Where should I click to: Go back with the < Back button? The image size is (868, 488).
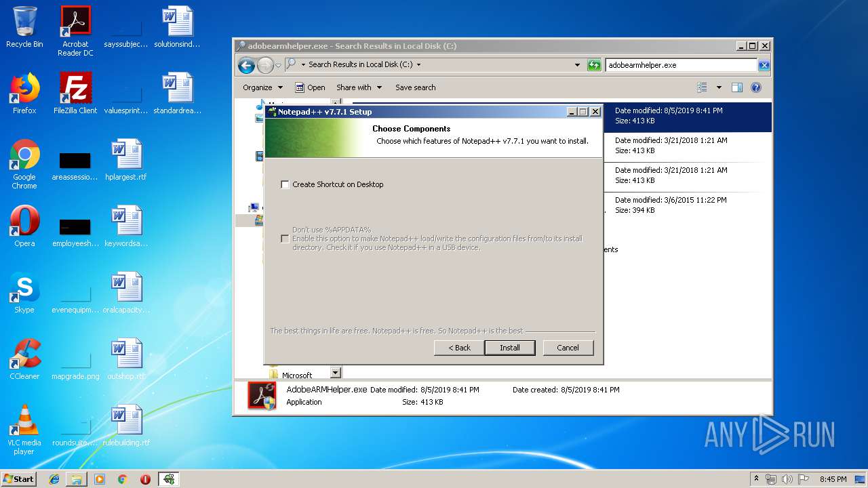(x=459, y=348)
